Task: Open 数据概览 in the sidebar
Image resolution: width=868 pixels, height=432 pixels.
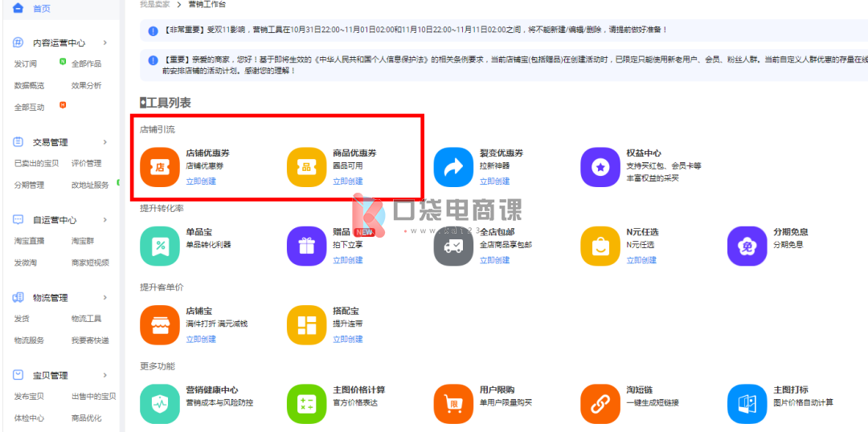Action: 29,86
